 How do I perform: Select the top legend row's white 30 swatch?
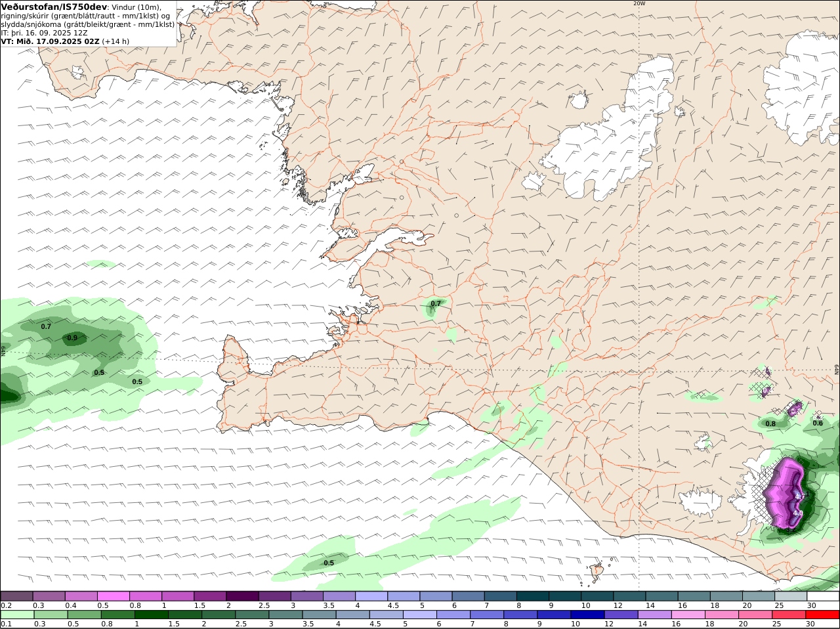pos(824,596)
